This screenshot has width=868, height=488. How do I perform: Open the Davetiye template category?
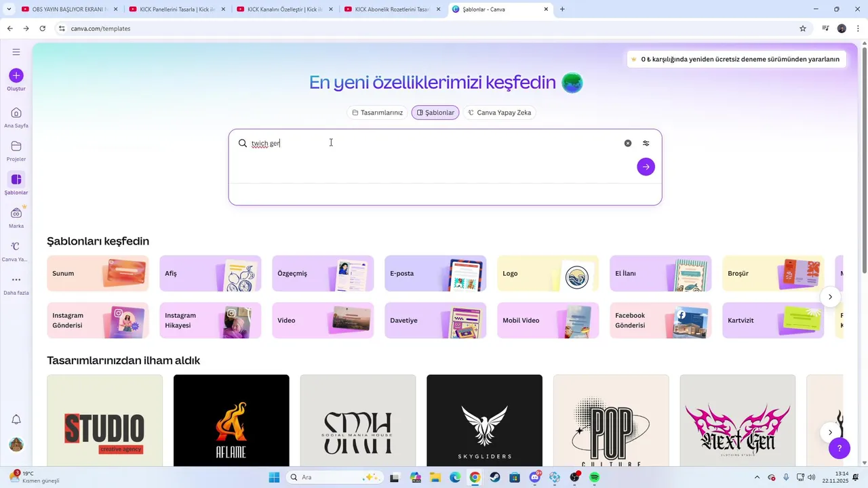pyautogui.click(x=435, y=320)
